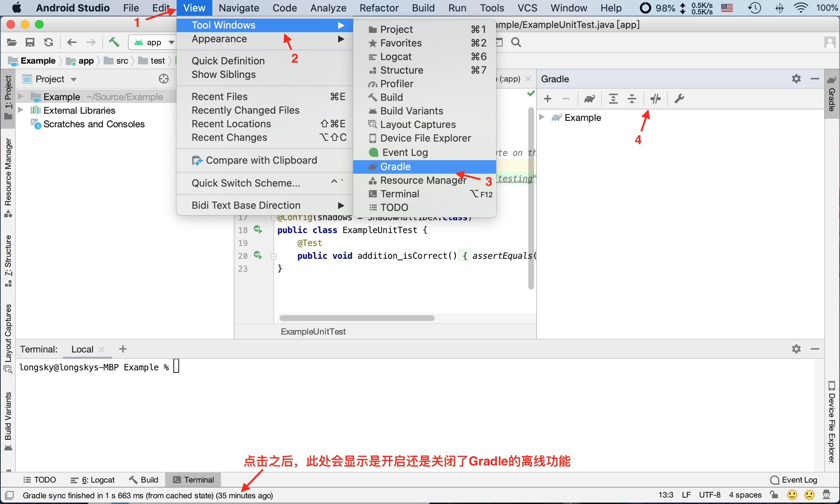The width and height of the screenshot is (840, 504).
Task: Toggle Device File Explorer right-edge tab
Action: (832, 422)
